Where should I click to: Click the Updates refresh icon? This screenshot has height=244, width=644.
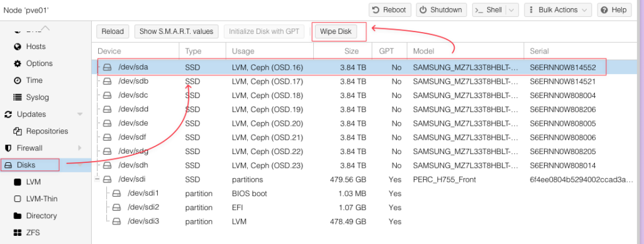point(8,114)
